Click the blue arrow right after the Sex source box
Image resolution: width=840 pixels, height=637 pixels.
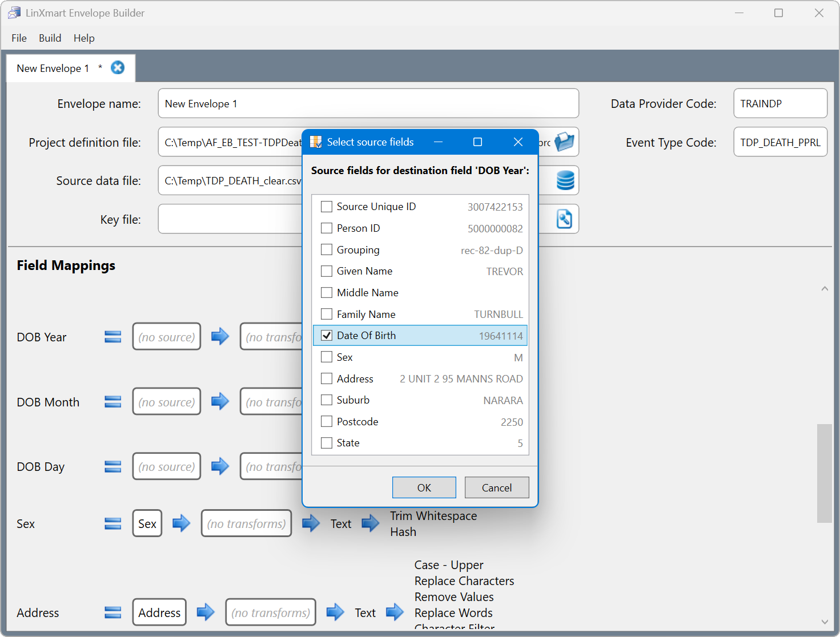click(181, 523)
